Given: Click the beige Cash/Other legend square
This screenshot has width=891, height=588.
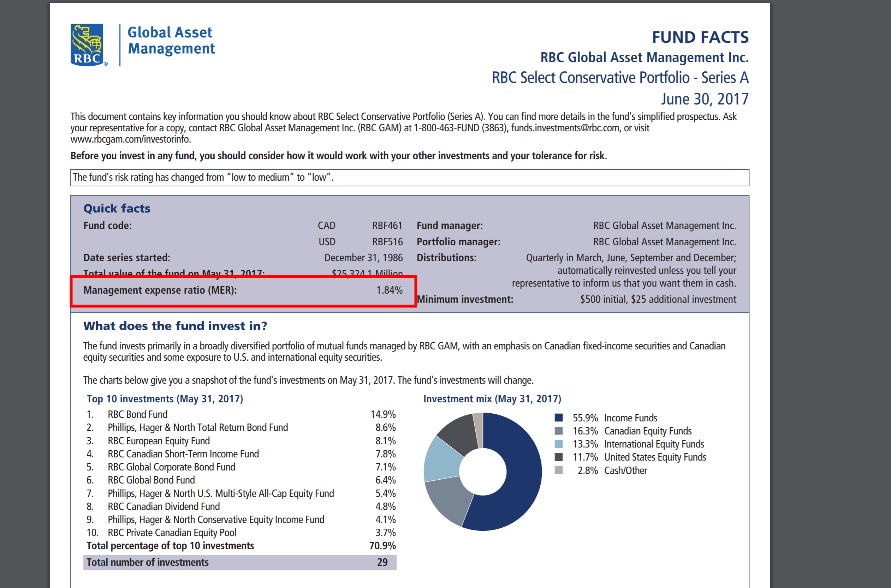Looking at the screenshot, I should pos(558,470).
